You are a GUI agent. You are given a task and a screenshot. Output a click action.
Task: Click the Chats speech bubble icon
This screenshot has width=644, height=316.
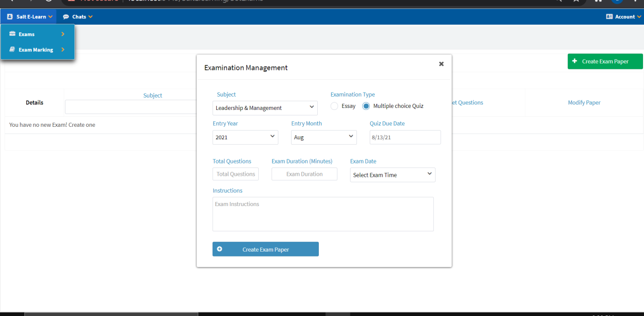click(x=66, y=17)
